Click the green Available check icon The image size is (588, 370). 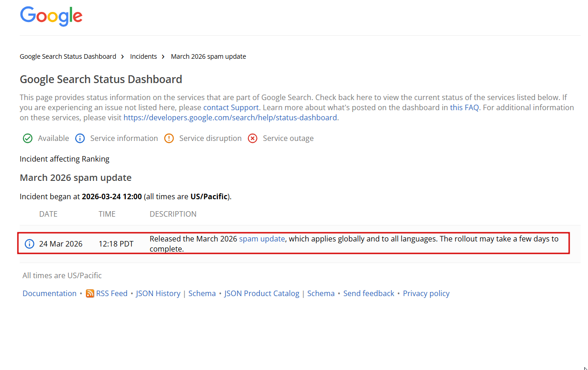(28, 138)
